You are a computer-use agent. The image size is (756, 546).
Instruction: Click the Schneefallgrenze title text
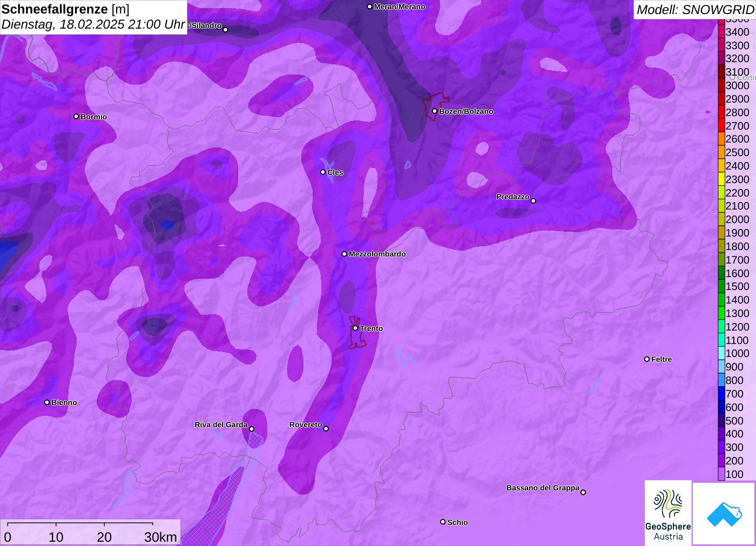point(55,9)
